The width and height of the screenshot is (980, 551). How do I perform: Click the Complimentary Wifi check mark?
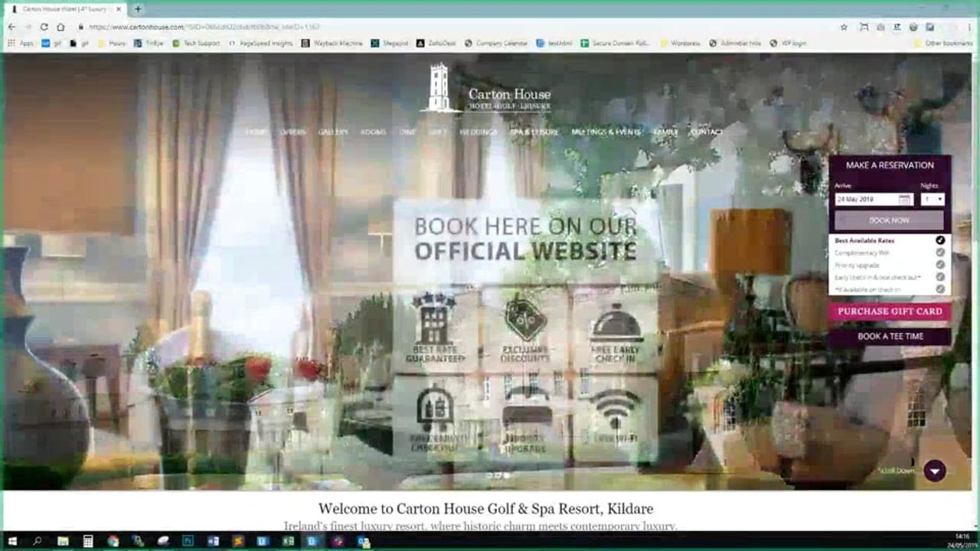point(940,253)
